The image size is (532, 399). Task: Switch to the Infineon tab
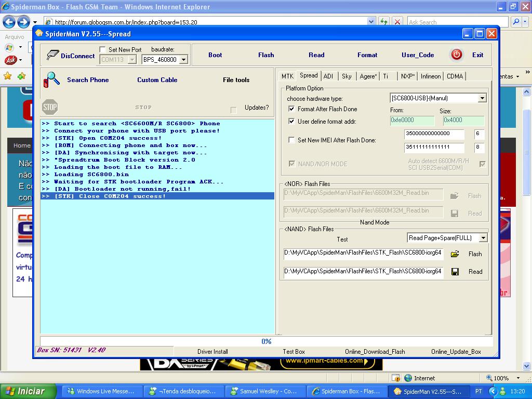[x=431, y=76]
